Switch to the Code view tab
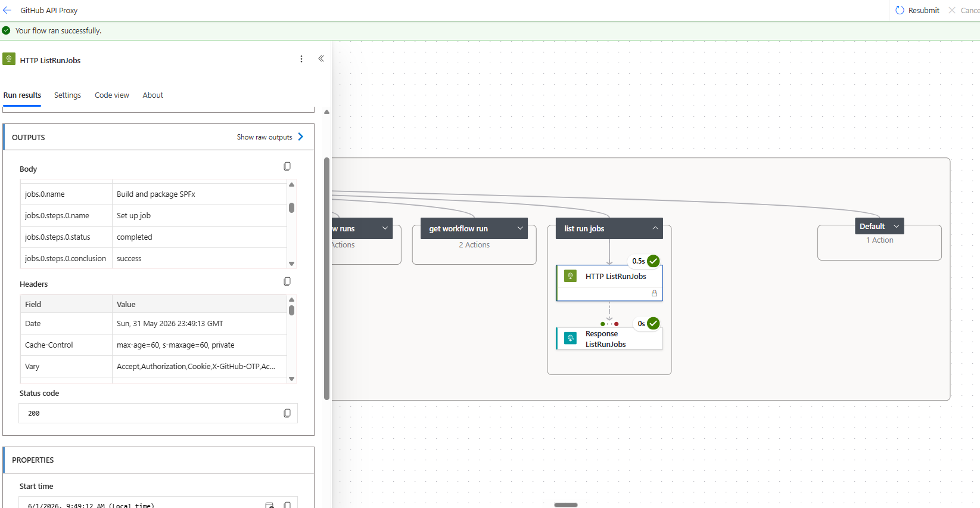Image resolution: width=980 pixels, height=508 pixels. [112, 95]
